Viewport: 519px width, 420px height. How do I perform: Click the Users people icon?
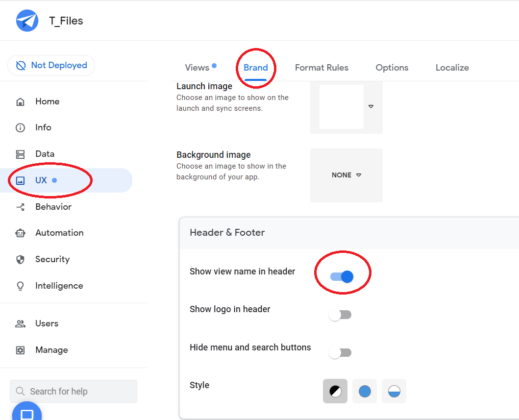[x=20, y=324]
